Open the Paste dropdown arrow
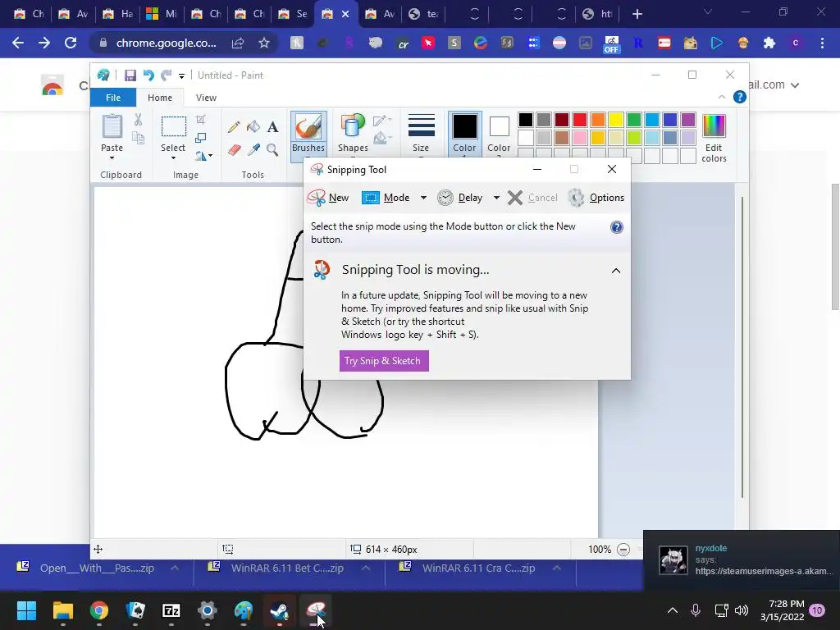Screen dimensions: 840x630 point(112,158)
